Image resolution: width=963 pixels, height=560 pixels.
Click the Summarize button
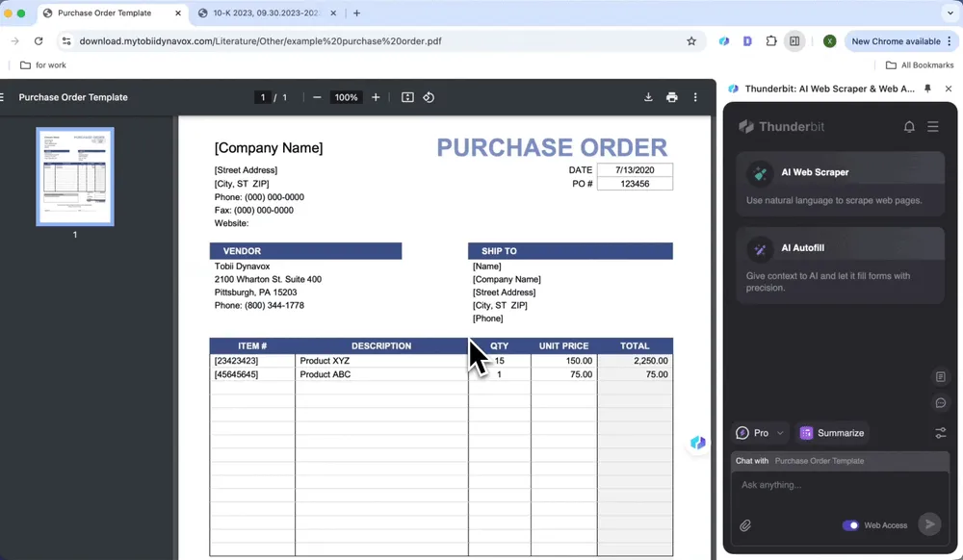[832, 432]
